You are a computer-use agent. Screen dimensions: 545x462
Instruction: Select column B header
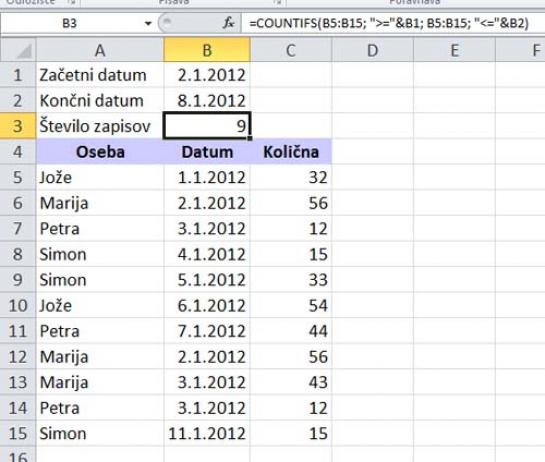[207, 50]
